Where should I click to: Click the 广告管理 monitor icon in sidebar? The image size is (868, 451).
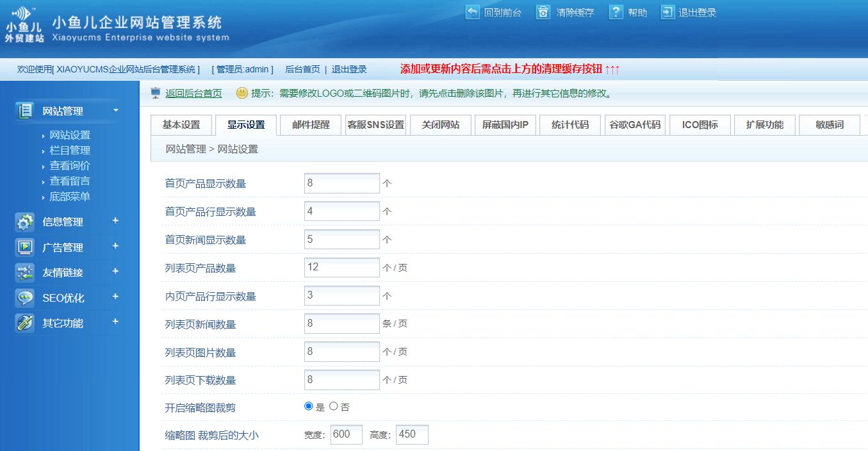point(25,247)
